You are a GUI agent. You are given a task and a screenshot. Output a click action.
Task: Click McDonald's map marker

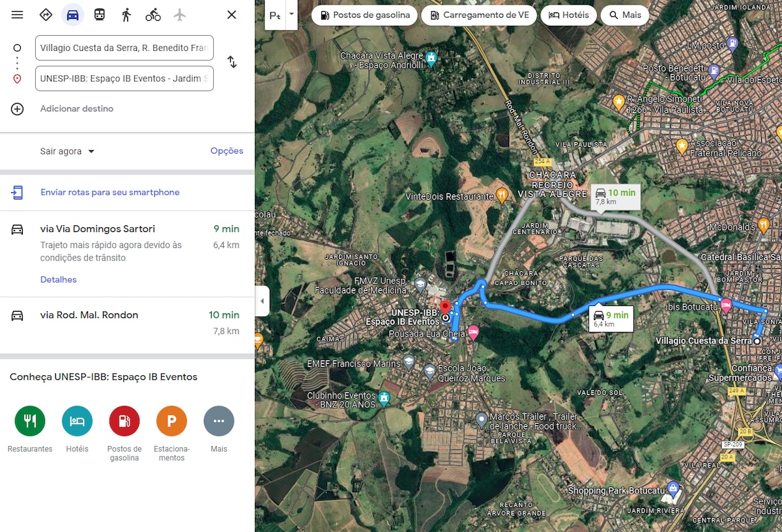pos(764,226)
